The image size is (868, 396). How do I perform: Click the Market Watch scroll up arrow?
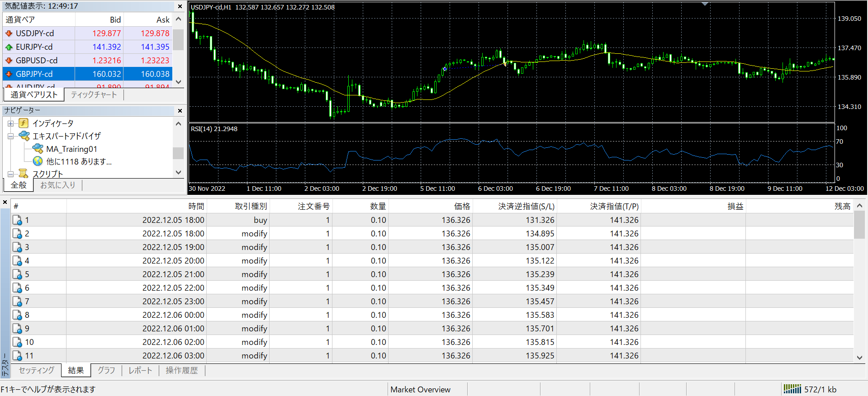tap(178, 19)
